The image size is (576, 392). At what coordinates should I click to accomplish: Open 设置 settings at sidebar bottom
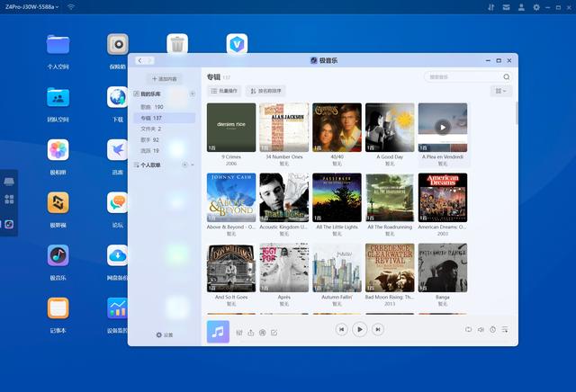tap(164, 334)
